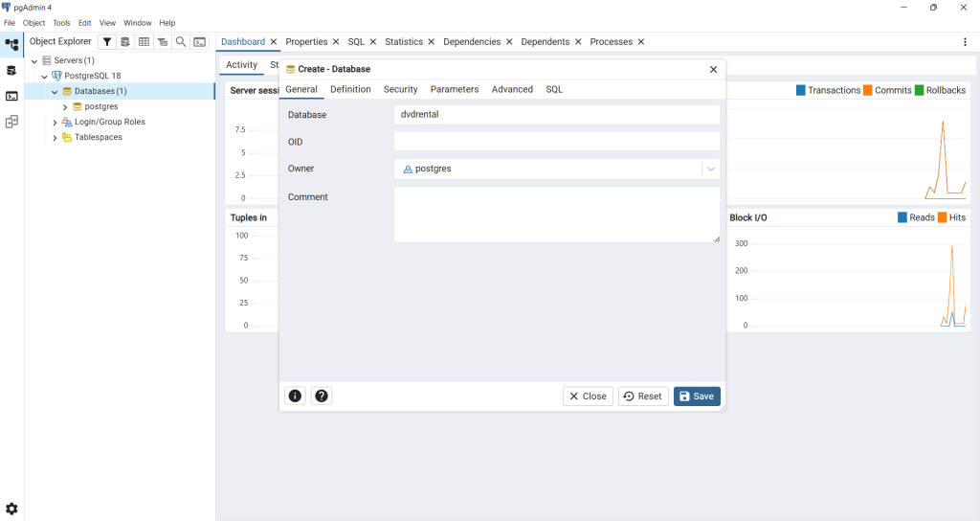Click the Close button in dialog
The width and height of the screenshot is (980, 521).
coord(589,396)
